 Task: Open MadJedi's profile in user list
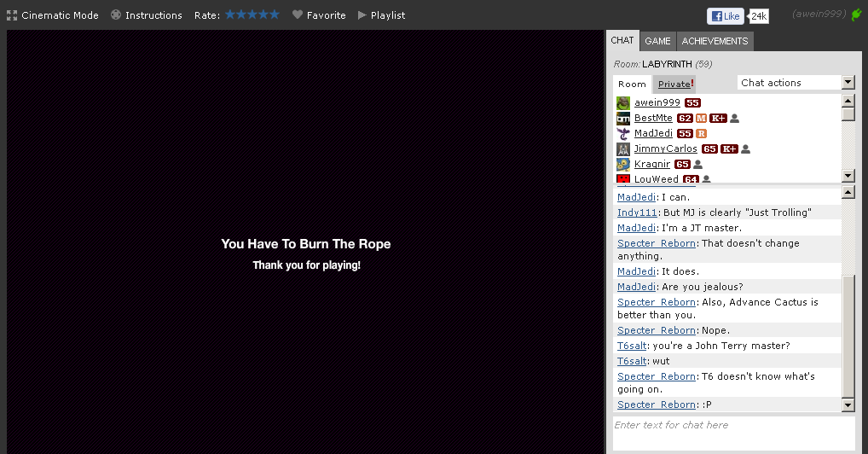click(x=653, y=133)
